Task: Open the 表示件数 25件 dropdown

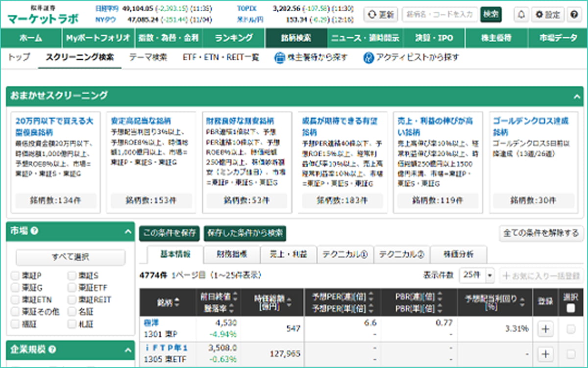Action: coord(477,276)
